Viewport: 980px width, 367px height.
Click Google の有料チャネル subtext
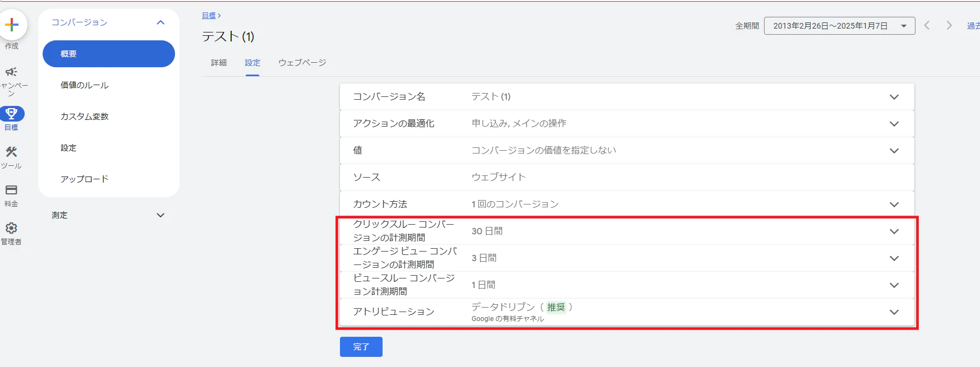(x=508, y=319)
